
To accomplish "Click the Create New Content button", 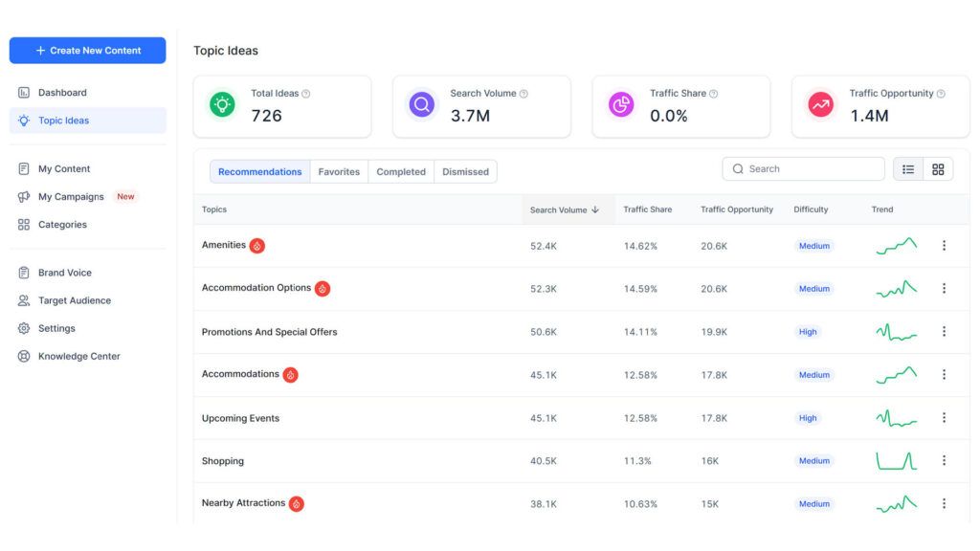I will coord(87,51).
